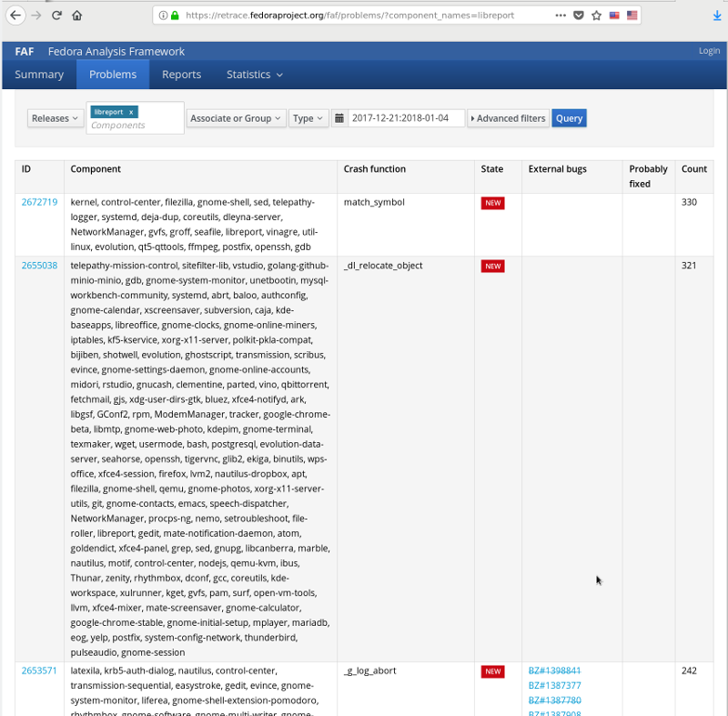The height and width of the screenshot is (716, 728).
Task: Show site information via the info icon
Action: (163, 15)
